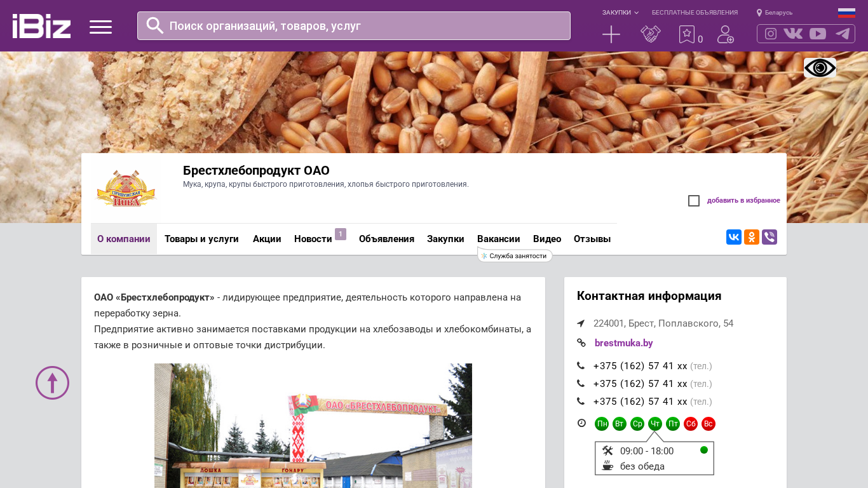The image size is (868, 488).
Task: Open the favorites bookmark icon
Action: (x=687, y=34)
